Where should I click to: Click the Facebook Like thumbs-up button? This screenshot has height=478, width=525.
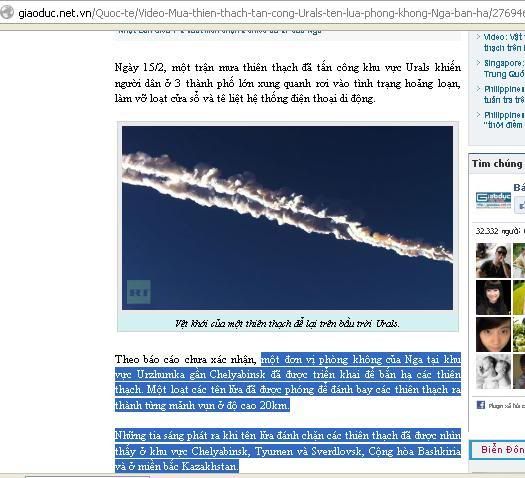(x=520, y=204)
